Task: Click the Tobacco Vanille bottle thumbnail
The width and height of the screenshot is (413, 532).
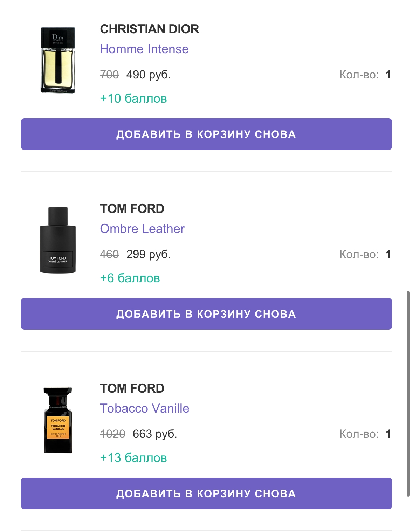Action: 58,420
